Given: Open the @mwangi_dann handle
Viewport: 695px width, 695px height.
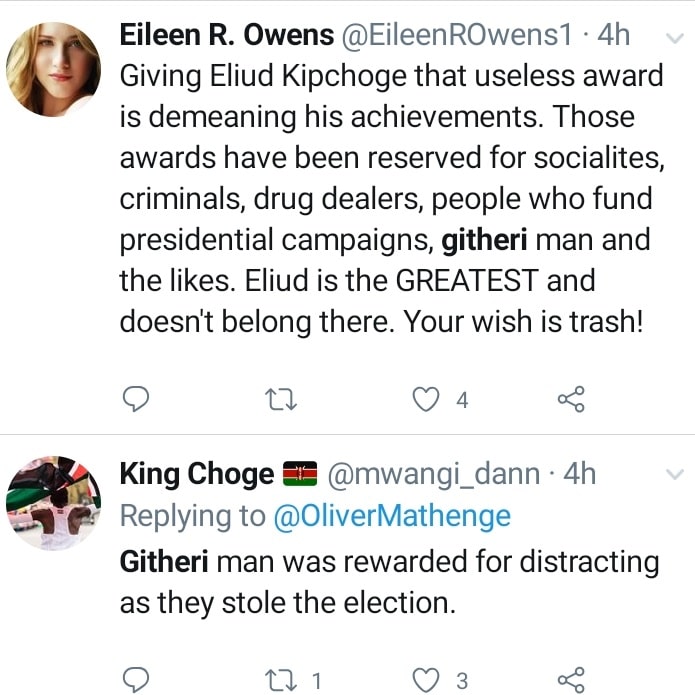Looking at the screenshot, I should click(433, 473).
